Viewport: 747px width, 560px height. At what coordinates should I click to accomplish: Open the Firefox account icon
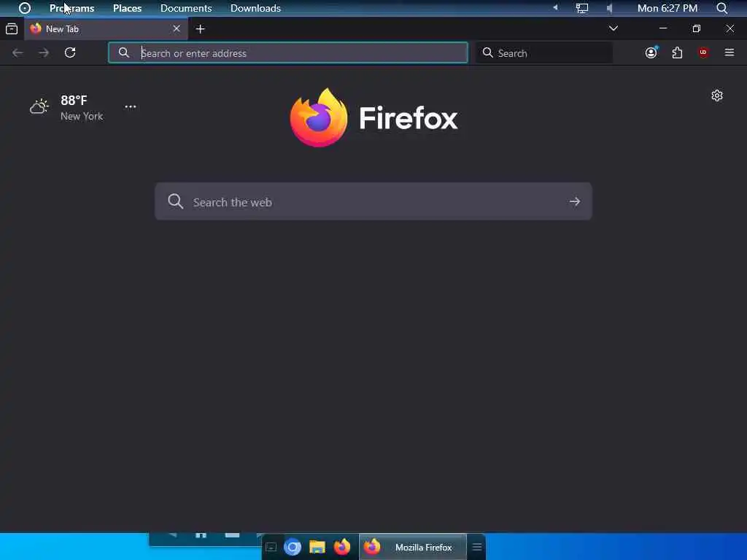point(651,52)
